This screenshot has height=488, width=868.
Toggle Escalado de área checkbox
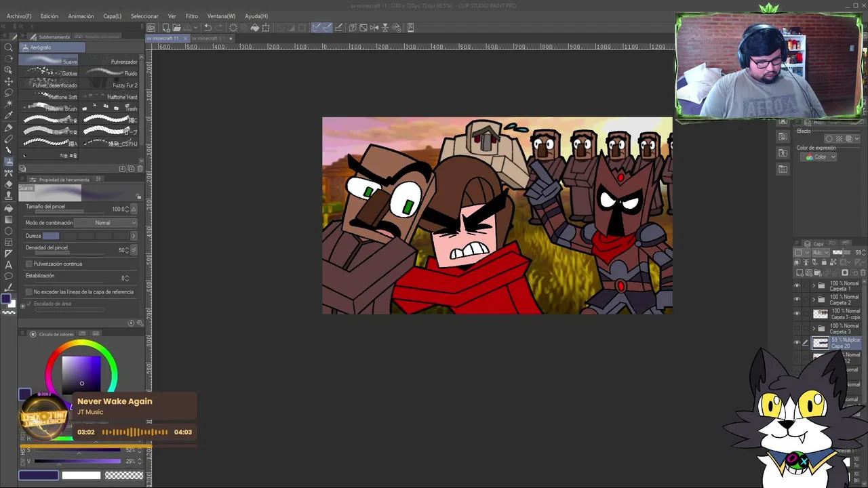click(28, 304)
